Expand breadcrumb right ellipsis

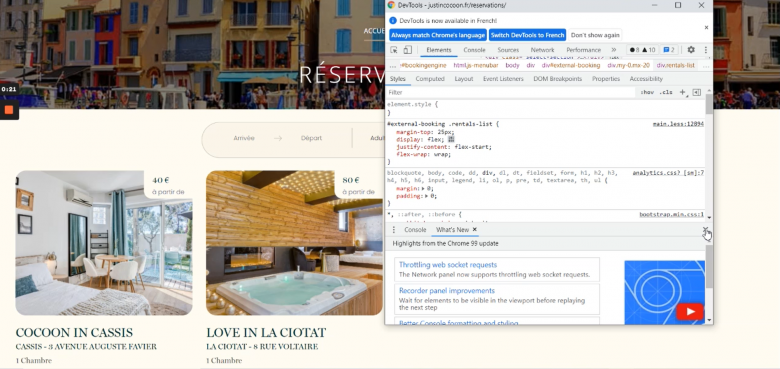pyautogui.click(x=705, y=66)
